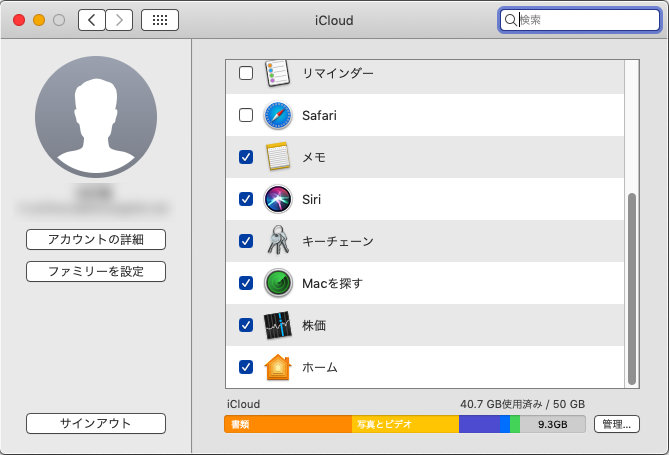Click the リマインダー label text
The image size is (669, 455).
(x=337, y=73)
